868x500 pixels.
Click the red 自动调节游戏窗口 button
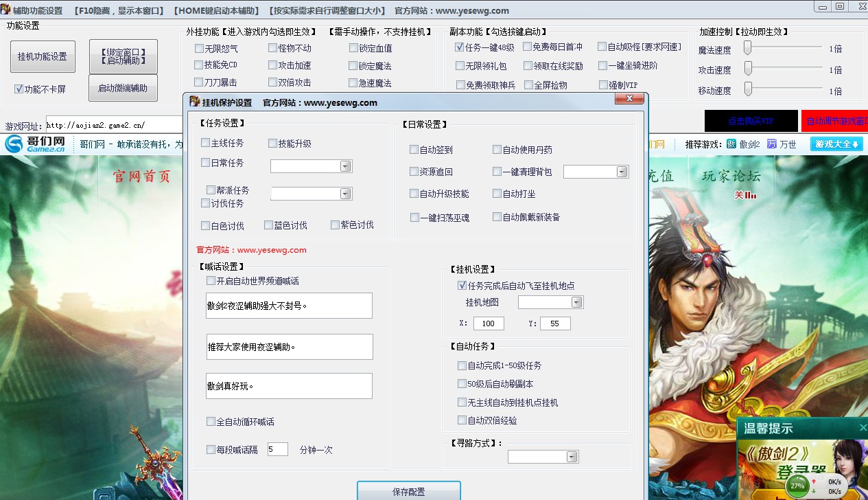(834, 121)
